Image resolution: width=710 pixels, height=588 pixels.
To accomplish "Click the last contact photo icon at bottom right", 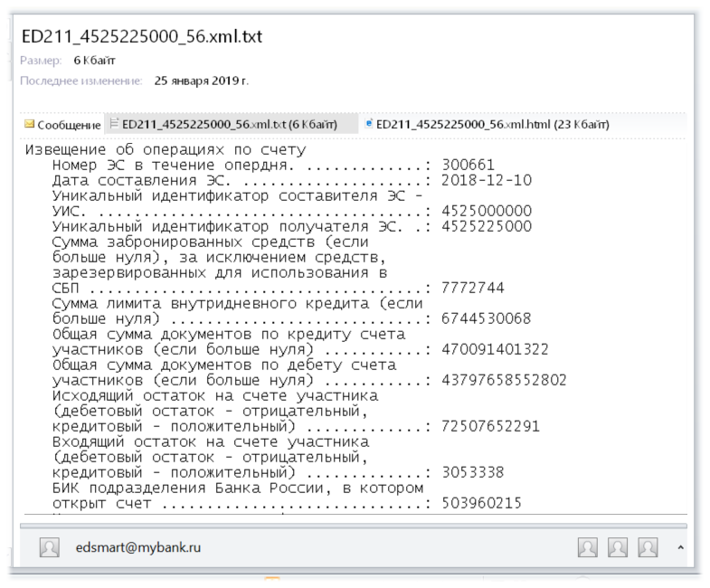I will (648, 547).
